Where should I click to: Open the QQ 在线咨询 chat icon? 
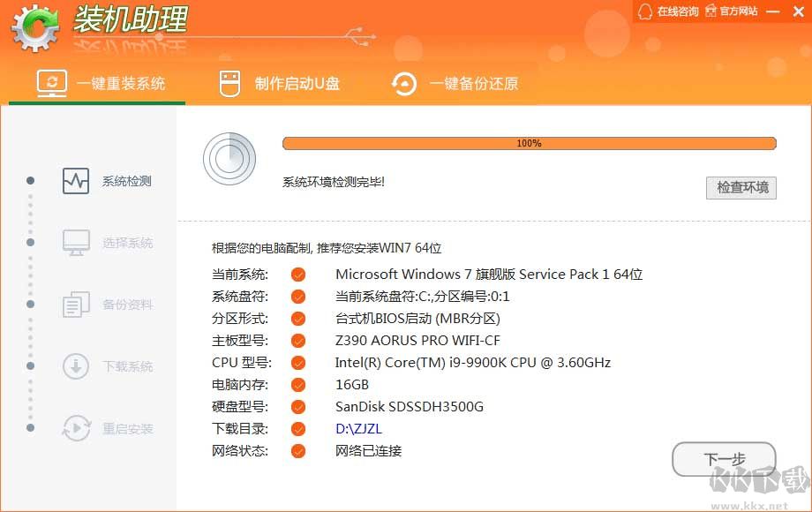644,11
